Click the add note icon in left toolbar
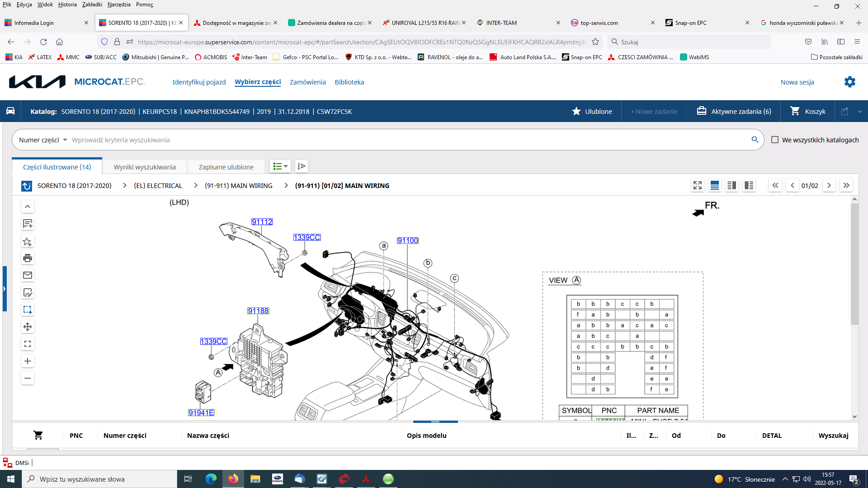Screen dimensions: 868x488 pyautogui.click(x=28, y=224)
